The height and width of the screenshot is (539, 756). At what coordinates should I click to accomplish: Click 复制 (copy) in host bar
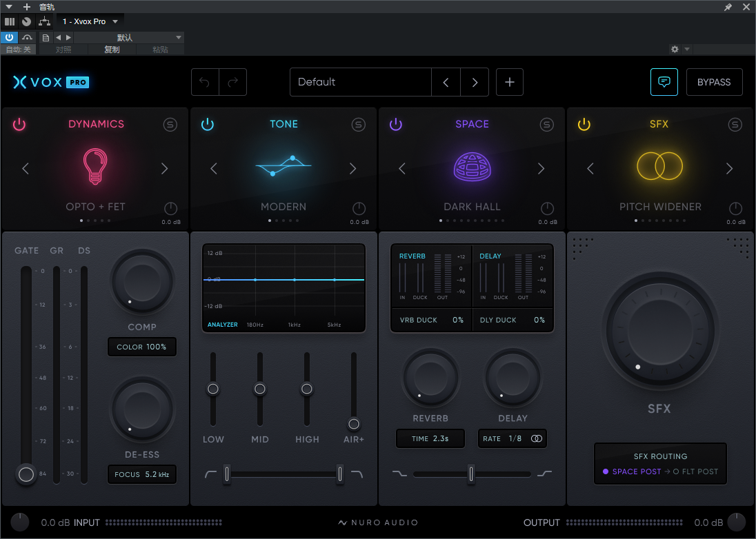(x=112, y=49)
